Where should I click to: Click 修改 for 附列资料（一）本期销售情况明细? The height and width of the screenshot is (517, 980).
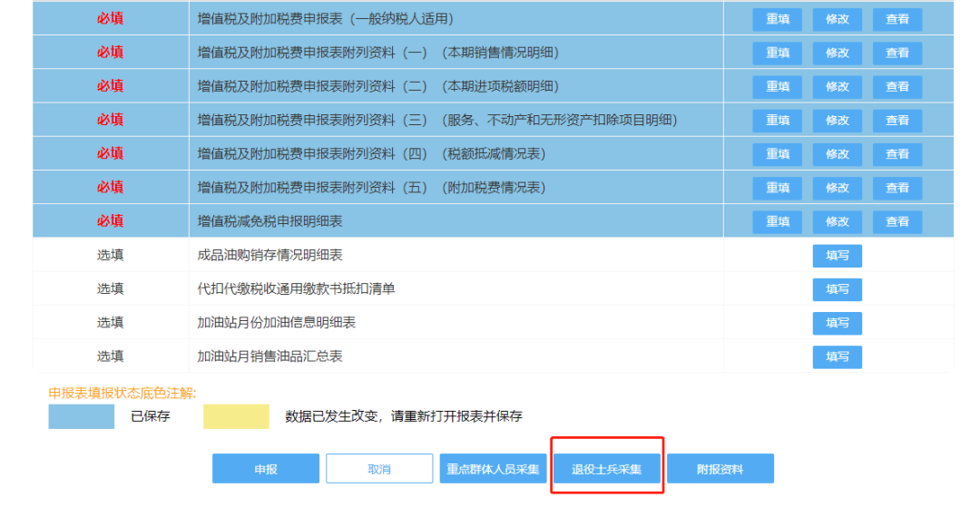click(837, 54)
